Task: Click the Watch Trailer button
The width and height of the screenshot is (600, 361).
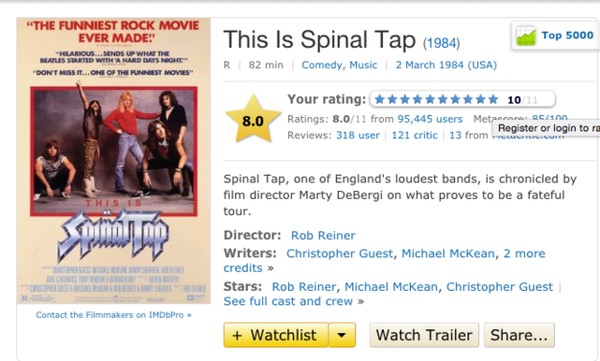Action: click(424, 335)
